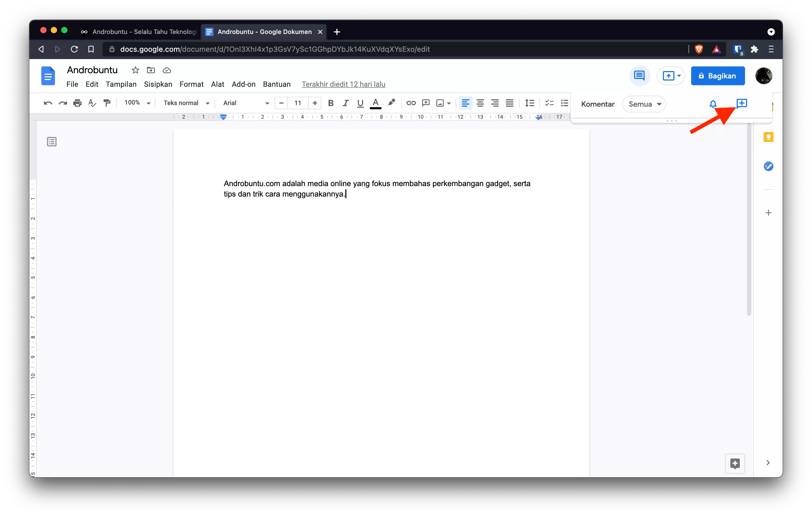The width and height of the screenshot is (812, 516).
Task: Undo the last change
Action: click(x=48, y=103)
